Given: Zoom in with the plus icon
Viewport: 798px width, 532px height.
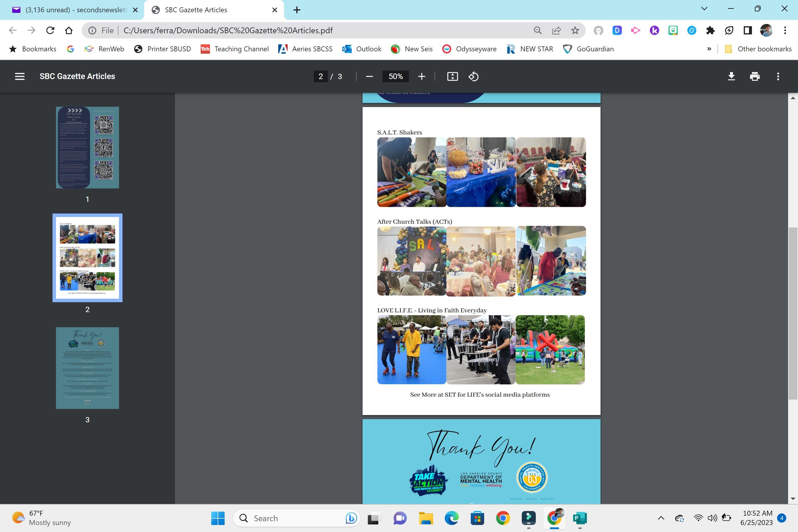Looking at the screenshot, I should (x=421, y=76).
